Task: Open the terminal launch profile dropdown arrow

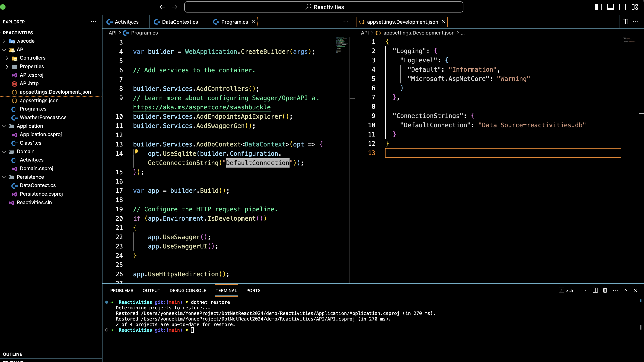Action: pyautogui.click(x=586, y=290)
